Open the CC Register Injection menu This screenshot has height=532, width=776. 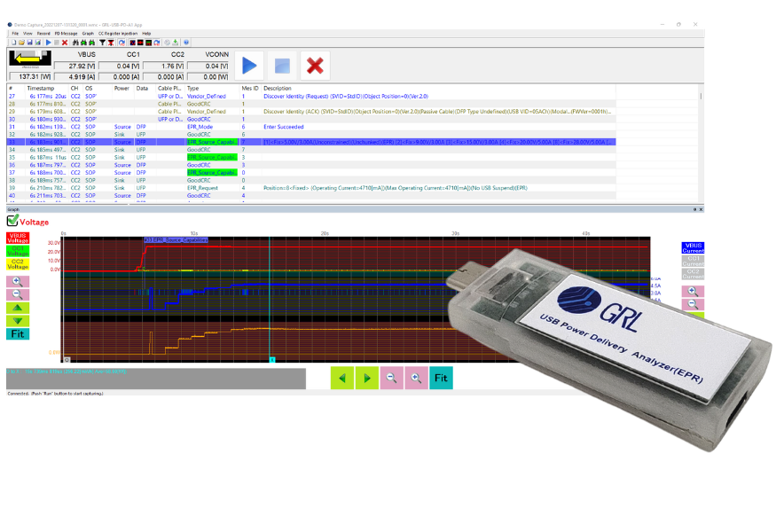(118, 33)
